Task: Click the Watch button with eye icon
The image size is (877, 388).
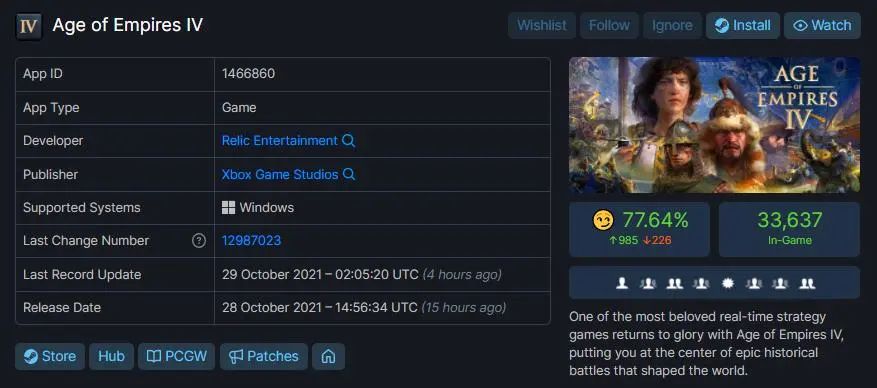Action: (822, 26)
